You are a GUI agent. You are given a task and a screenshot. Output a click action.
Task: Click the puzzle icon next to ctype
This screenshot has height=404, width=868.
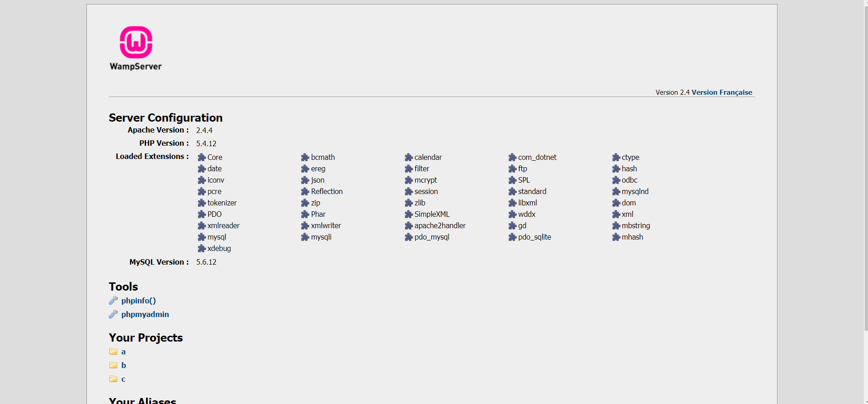pyautogui.click(x=616, y=158)
